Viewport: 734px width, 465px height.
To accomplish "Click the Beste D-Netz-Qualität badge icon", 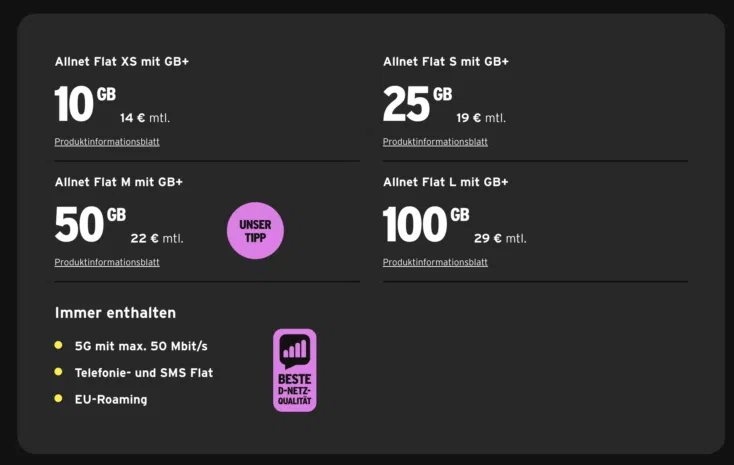I will coord(294,370).
